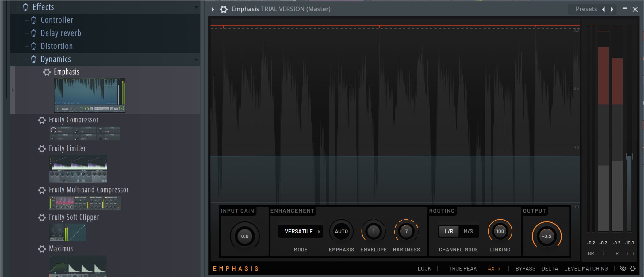Select Emphasis plugin entry
The height and width of the screenshot is (277, 644).
tap(67, 72)
